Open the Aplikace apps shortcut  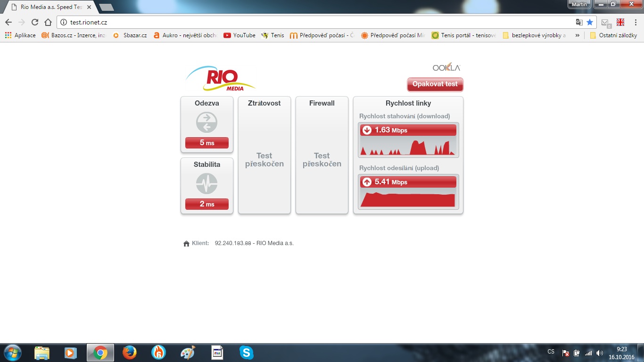click(20, 35)
